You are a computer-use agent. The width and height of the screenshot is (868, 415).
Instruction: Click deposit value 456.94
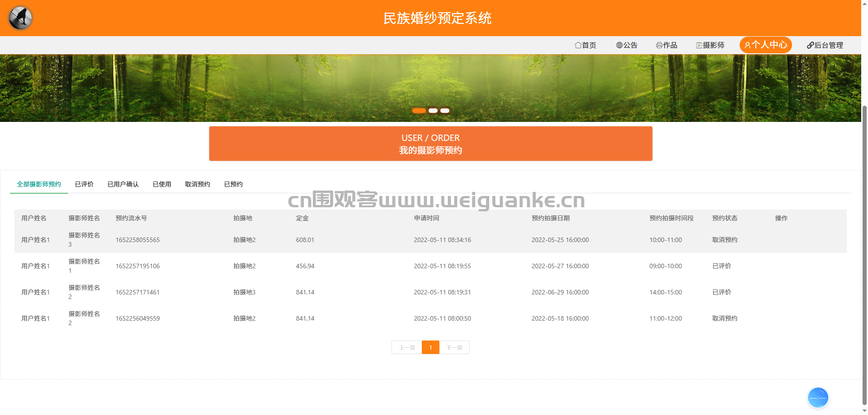[x=305, y=266]
